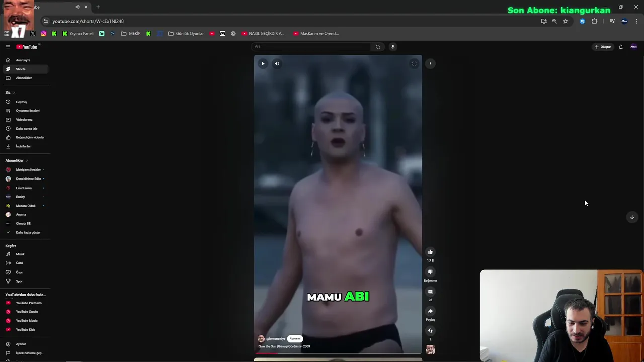This screenshot has width=644, height=362.
Task: Like the short with thumbs up
Action: pos(430,252)
